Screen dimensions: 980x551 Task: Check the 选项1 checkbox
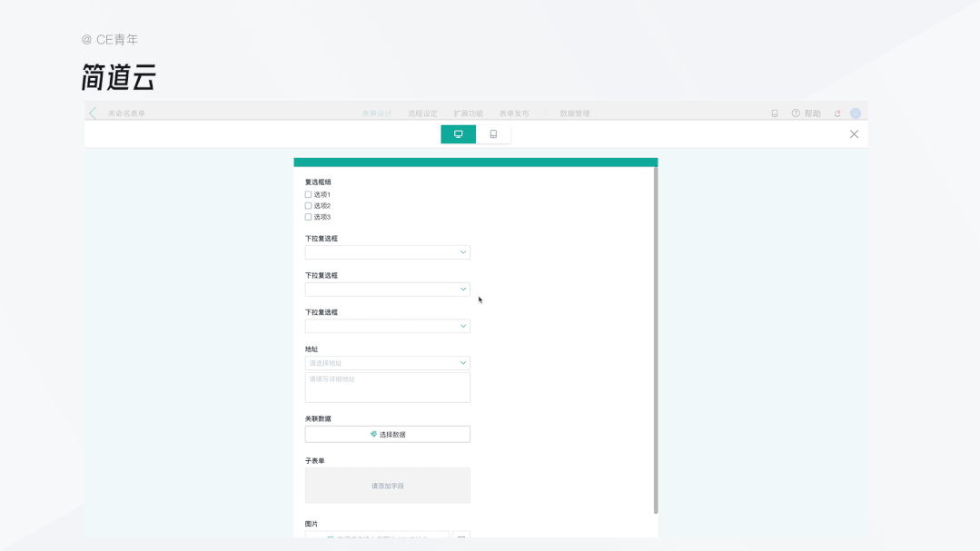click(x=308, y=194)
